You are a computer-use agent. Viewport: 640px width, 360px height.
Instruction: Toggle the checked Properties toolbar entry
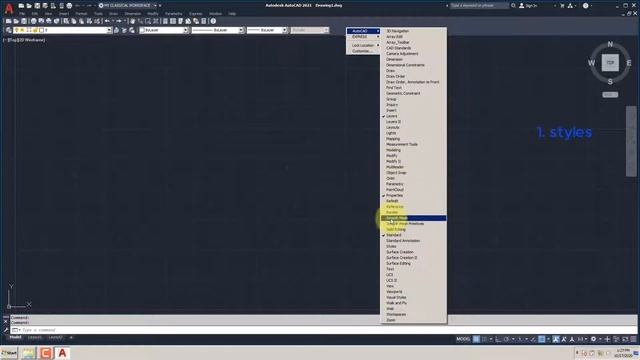pos(413,196)
